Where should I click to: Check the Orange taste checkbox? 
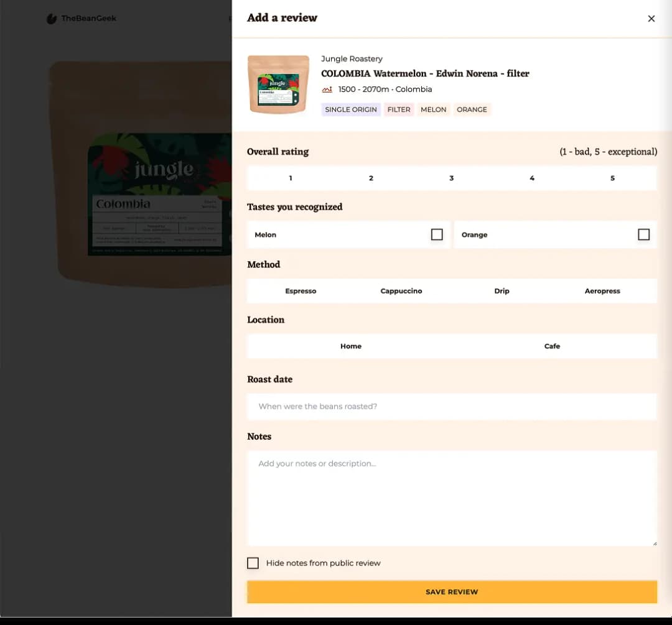[644, 234]
